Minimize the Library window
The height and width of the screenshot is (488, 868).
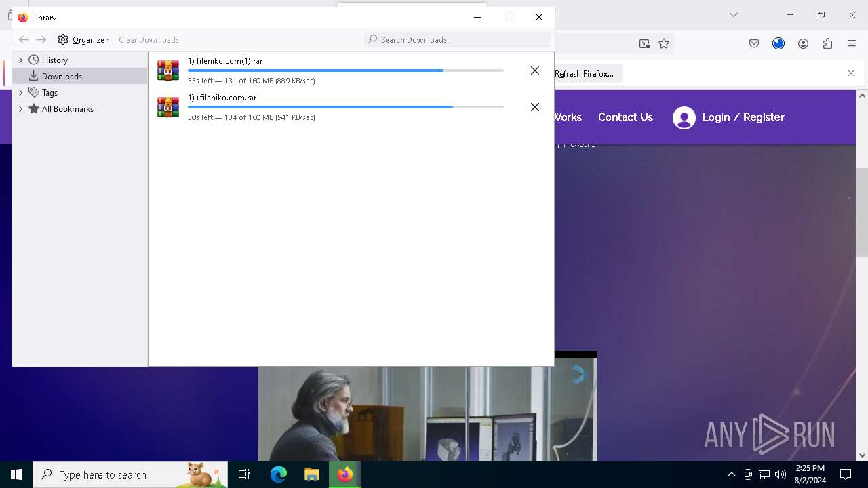click(477, 17)
